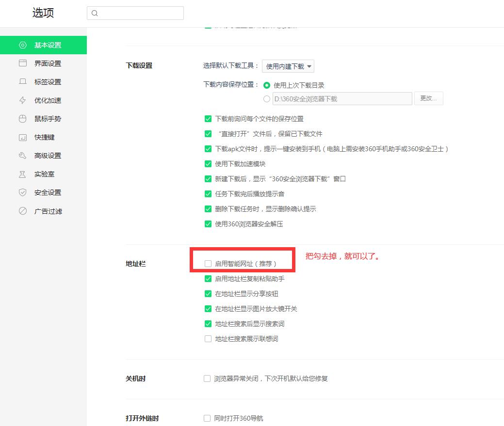Click the wrench icon for 高级设置
The height and width of the screenshot is (426, 504).
pyautogui.click(x=22, y=156)
